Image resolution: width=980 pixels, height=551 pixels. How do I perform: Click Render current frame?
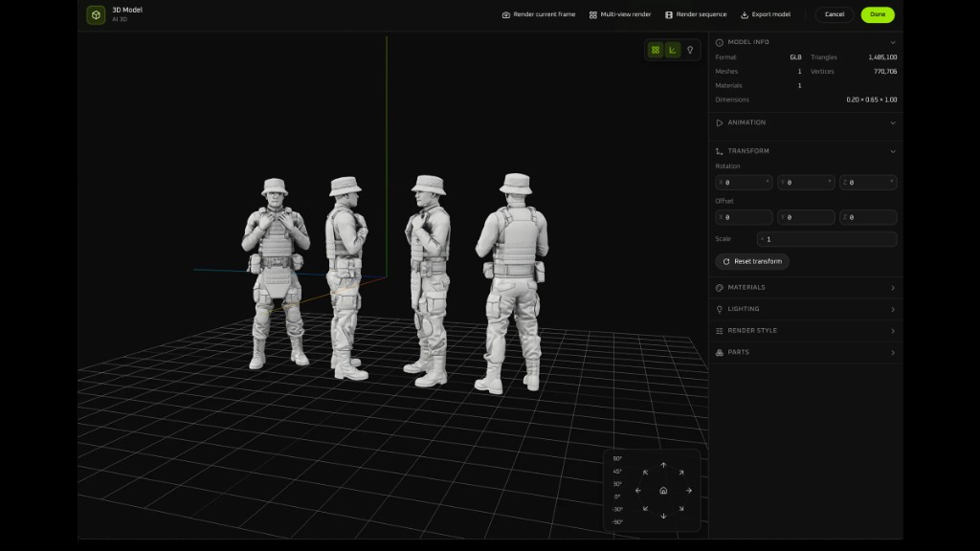point(539,14)
